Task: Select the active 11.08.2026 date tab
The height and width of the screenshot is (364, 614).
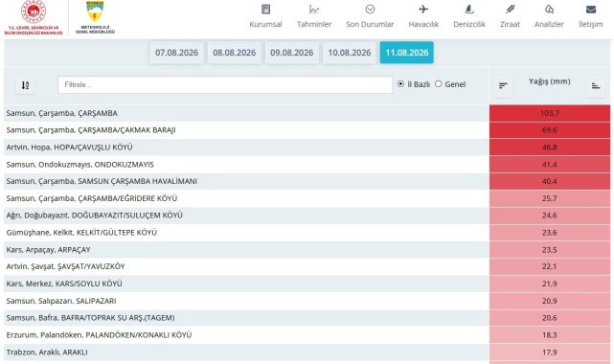Action: click(x=407, y=53)
